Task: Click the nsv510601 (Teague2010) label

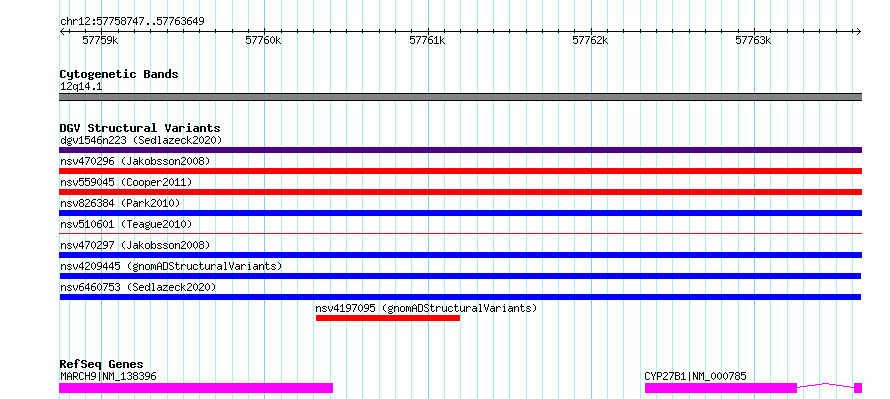Action: pos(126,224)
